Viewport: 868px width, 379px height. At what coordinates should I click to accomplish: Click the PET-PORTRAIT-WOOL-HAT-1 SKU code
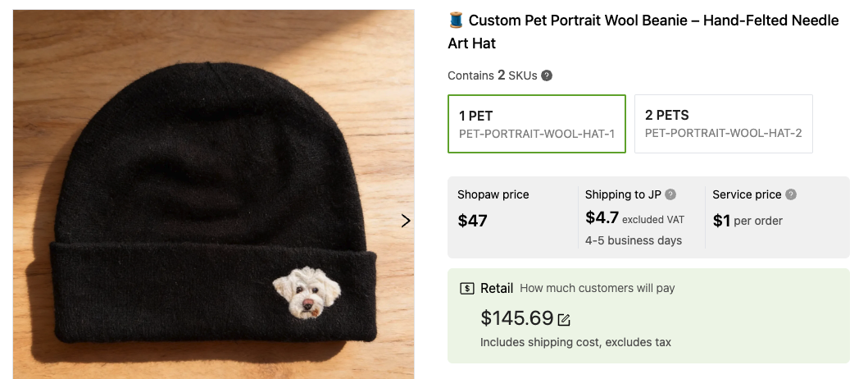pos(537,133)
